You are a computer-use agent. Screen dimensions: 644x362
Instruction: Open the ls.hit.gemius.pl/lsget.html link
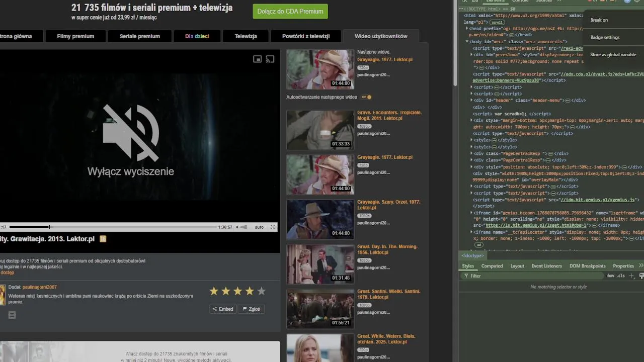click(x=536, y=225)
